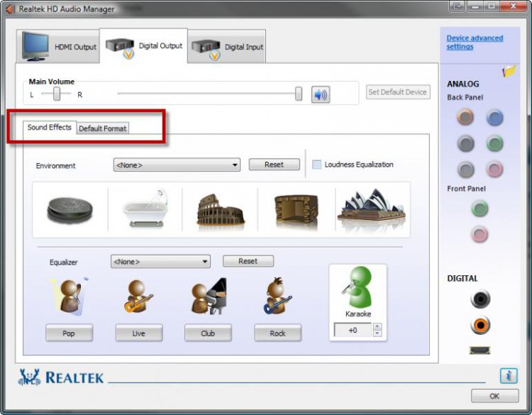Click the Club pianist figure icon

click(209, 297)
